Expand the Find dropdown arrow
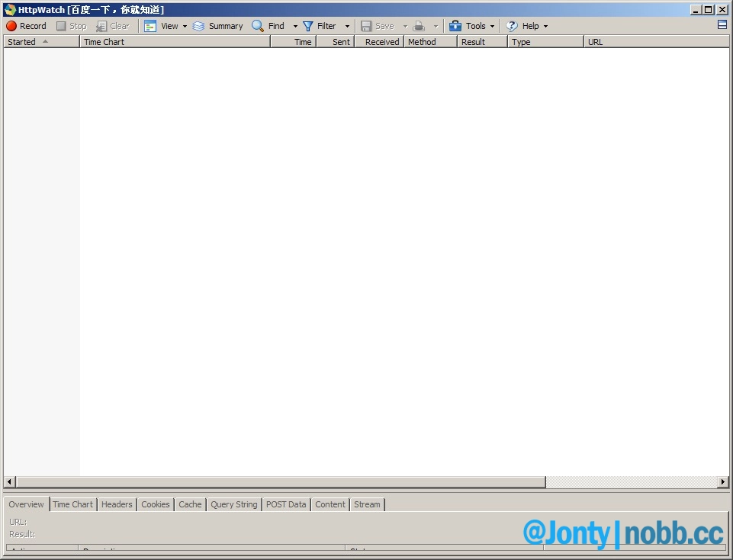 click(x=295, y=27)
